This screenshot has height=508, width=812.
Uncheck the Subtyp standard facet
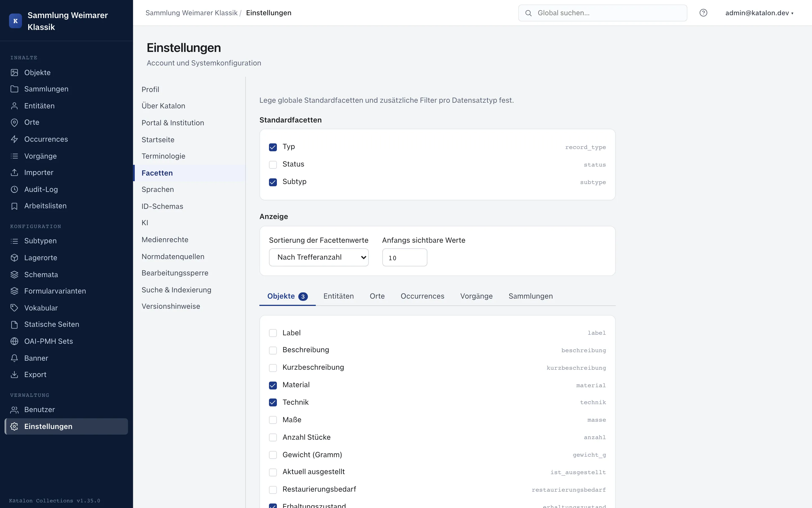pyautogui.click(x=273, y=182)
